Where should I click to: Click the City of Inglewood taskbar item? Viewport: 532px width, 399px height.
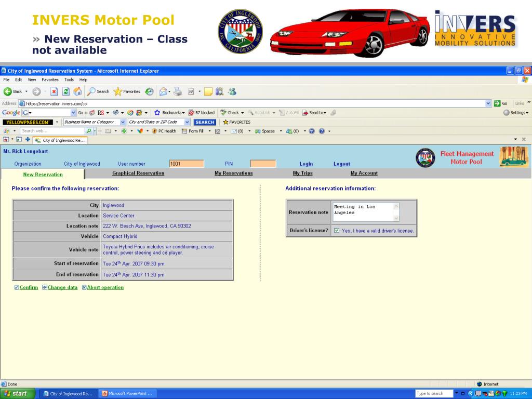coord(69,394)
